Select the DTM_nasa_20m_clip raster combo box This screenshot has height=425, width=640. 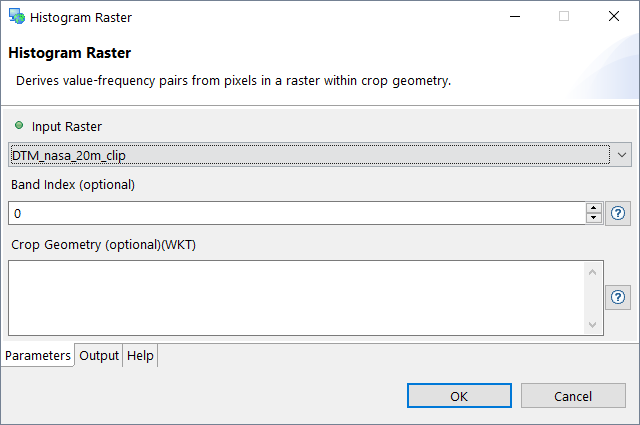click(310, 155)
